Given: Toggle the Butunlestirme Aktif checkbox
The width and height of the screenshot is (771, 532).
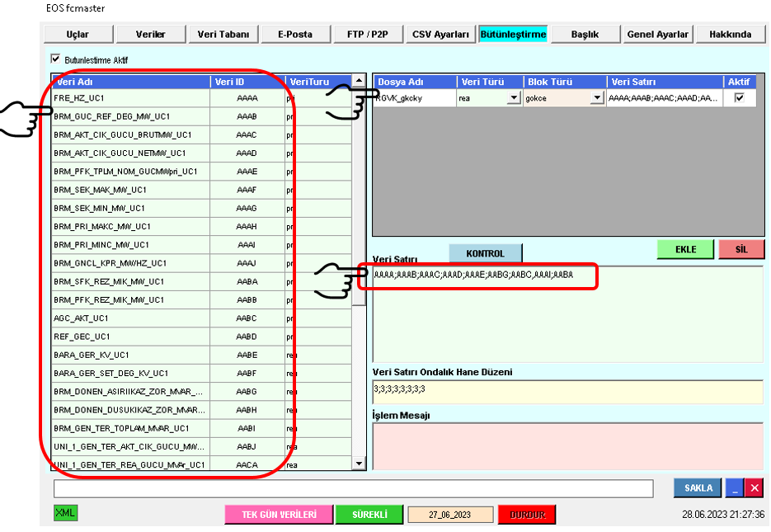Looking at the screenshot, I should (x=55, y=59).
